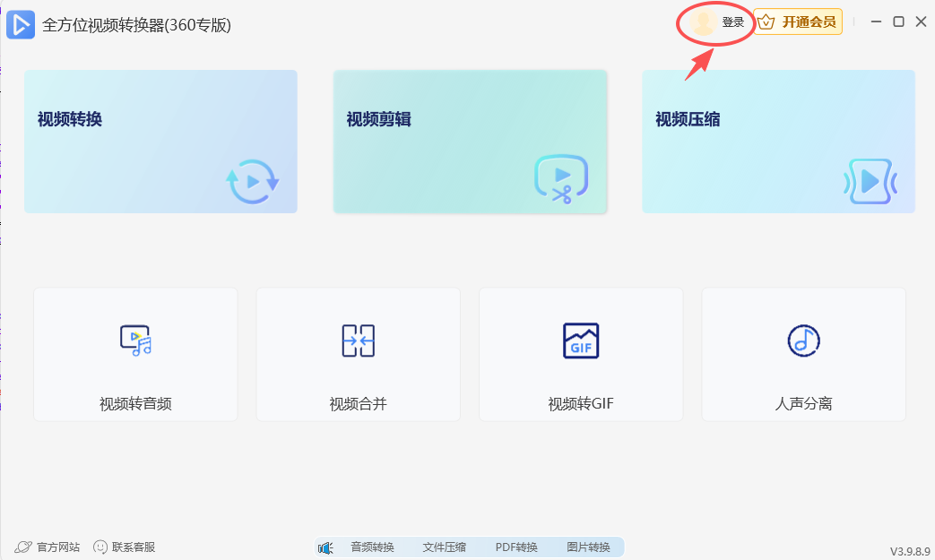The image size is (935, 560).
Task: Click the speaker icon beside 音频转换
Action: click(x=325, y=546)
